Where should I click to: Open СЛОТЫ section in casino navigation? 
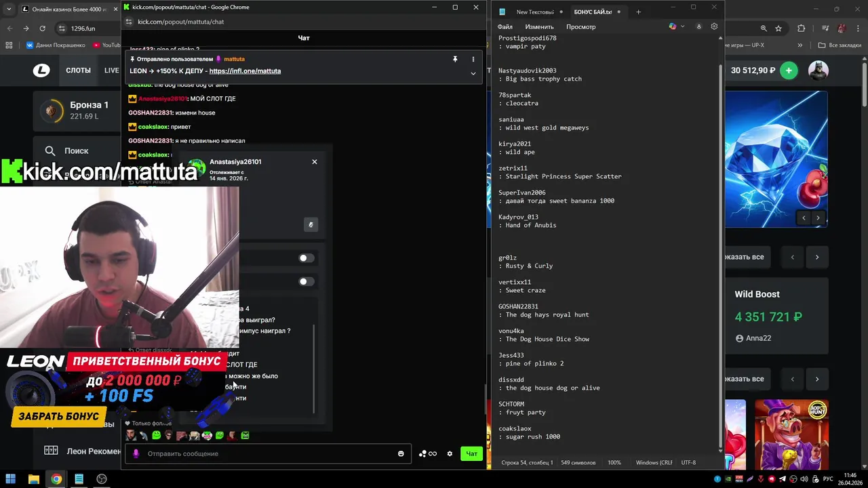click(78, 70)
